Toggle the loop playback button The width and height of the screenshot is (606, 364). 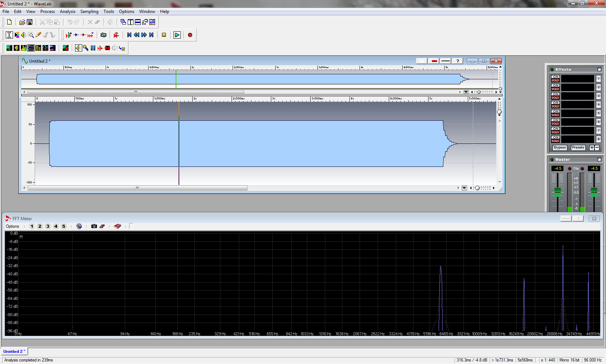(x=104, y=35)
